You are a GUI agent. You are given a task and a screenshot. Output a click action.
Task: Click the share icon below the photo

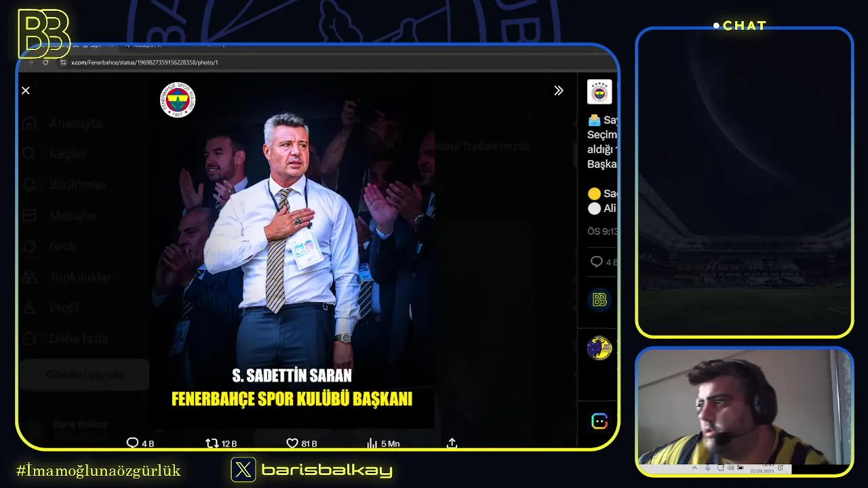click(452, 443)
